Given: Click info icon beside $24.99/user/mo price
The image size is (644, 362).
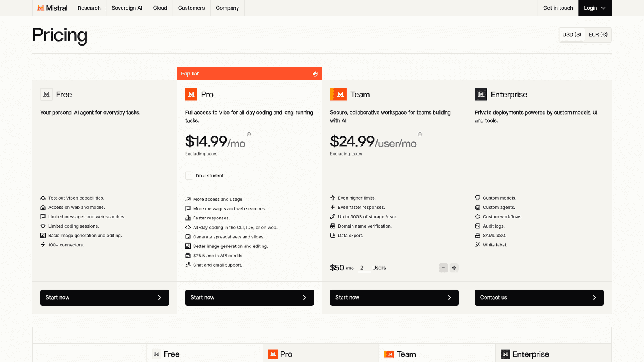Looking at the screenshot, I should [420, 134].
